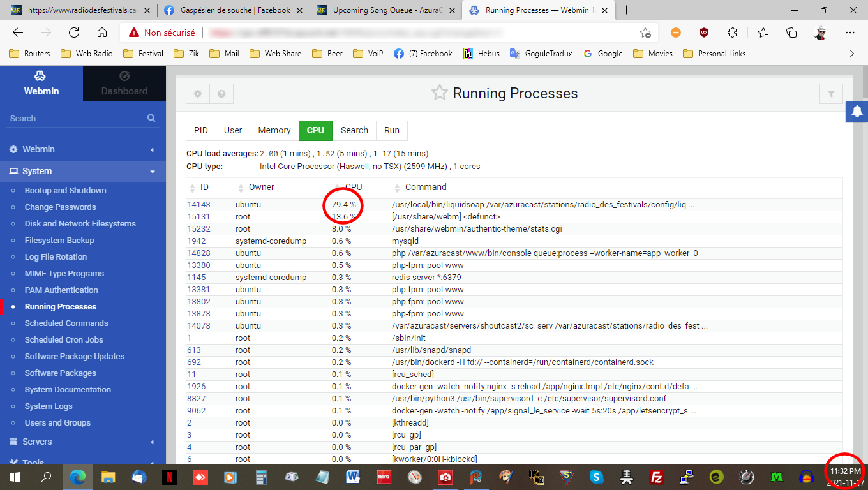Open the Running Processes help icon
Viewport: 868px width, 490px height.
pyautogui.click(x=221, y=94)
